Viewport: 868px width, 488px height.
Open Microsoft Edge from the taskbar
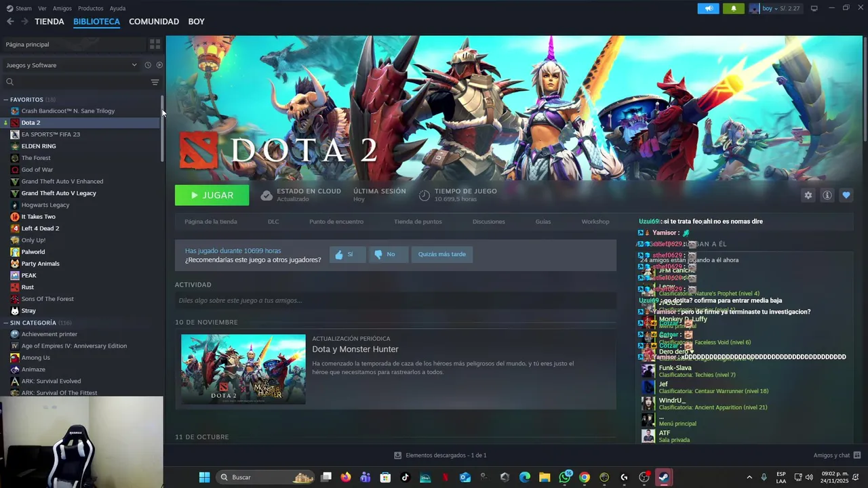click(x=525, y=477)
